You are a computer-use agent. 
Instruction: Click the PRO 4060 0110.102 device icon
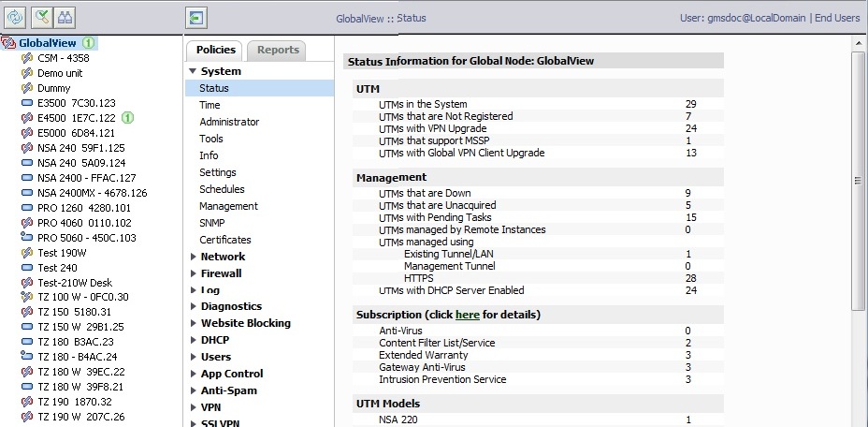(x=27, y=222)
